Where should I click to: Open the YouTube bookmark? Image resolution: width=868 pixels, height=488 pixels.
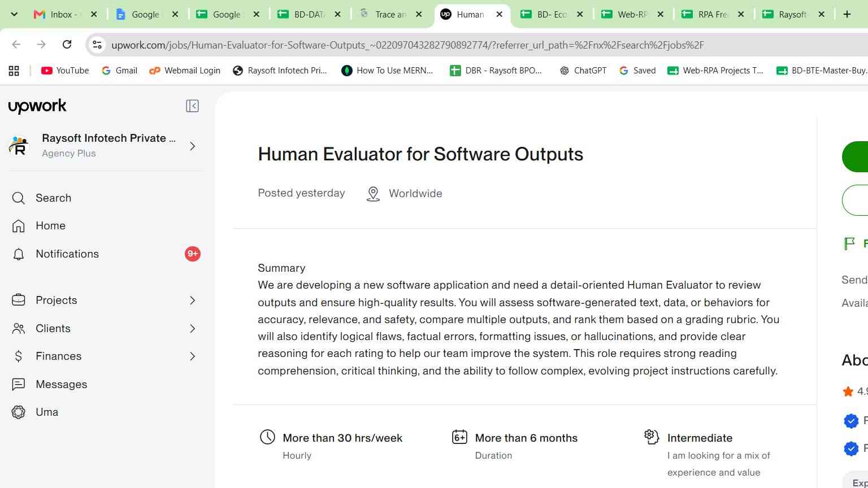point(65,71)
